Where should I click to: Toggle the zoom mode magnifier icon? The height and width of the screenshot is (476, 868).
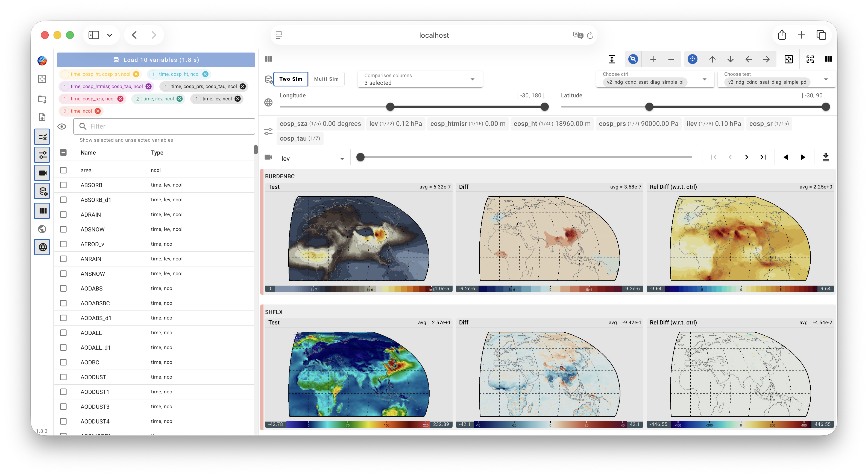633,59
